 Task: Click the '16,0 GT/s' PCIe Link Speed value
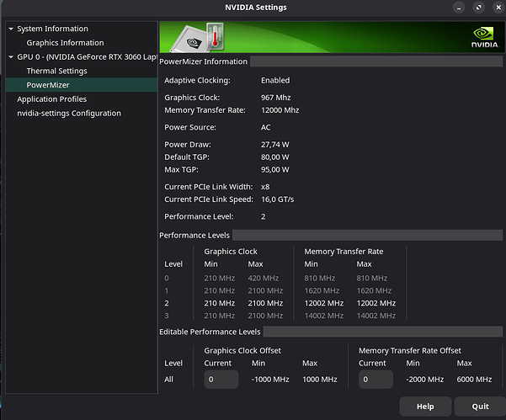click(278, 199)
